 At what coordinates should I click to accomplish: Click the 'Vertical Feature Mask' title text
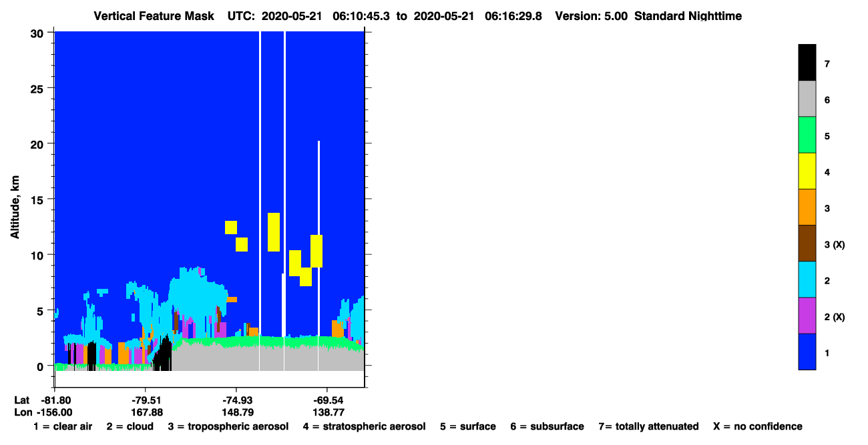tap(156, 15)
